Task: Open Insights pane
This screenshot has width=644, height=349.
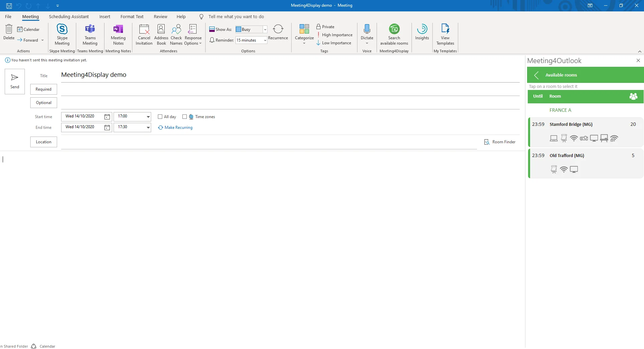Action: point(422,32)
